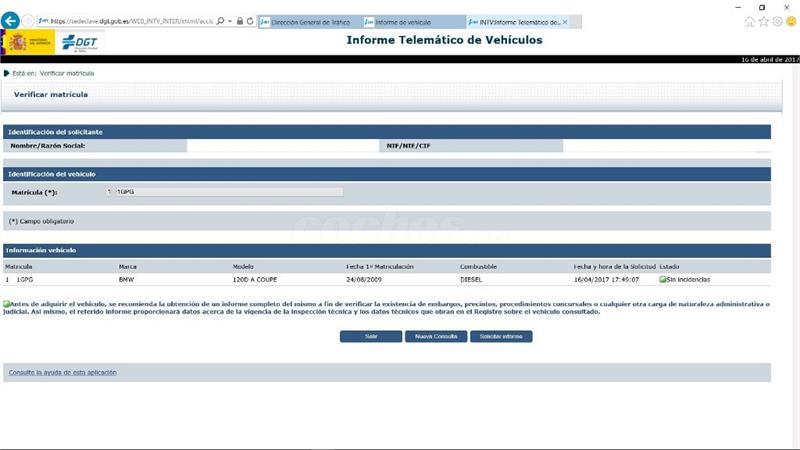This screenshot has width=800, height=450.
Task: Open browser Tools gear icon
Action: click(777, 21)
